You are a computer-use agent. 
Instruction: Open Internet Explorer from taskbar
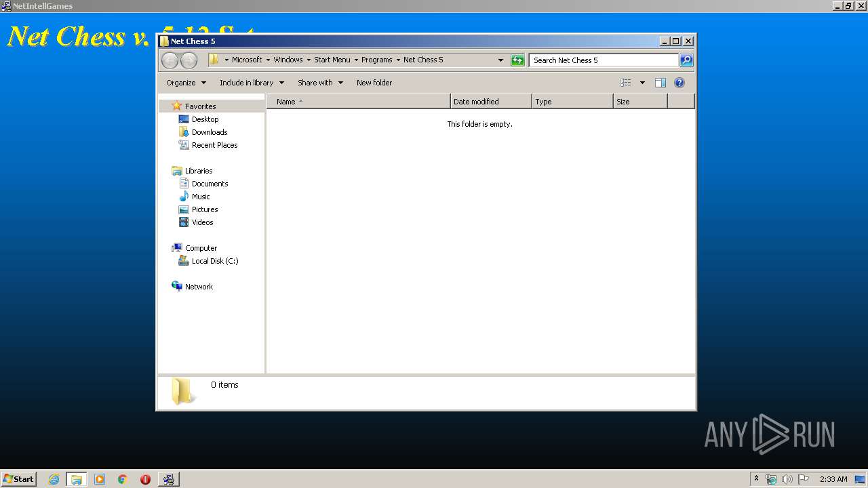click(x=54, y=479)
